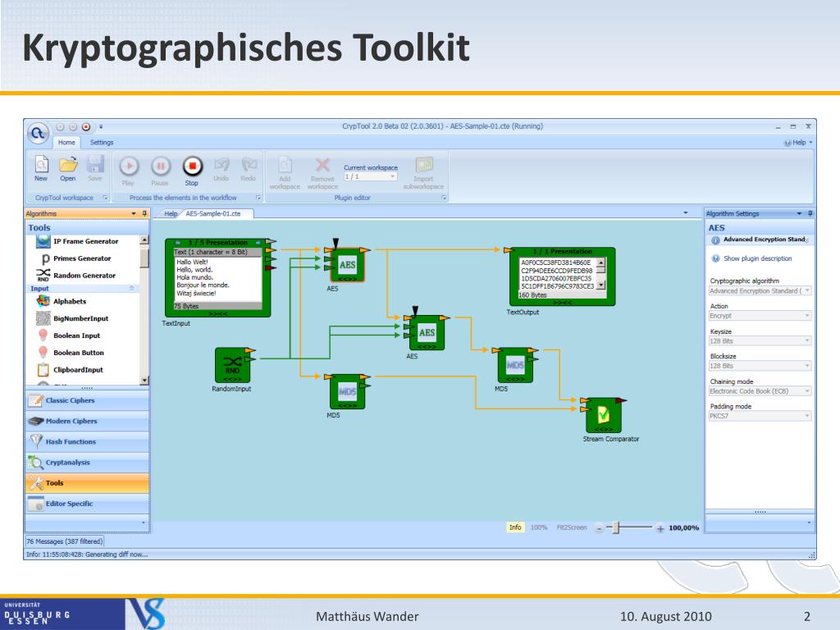The width and height of the screenshot is (840, 630).
Task: Click zoom out minus button
Action: (600, 528)
